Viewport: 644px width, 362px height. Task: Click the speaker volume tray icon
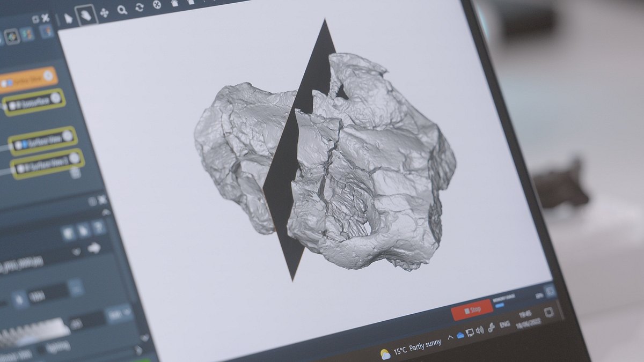pos(479,330)
